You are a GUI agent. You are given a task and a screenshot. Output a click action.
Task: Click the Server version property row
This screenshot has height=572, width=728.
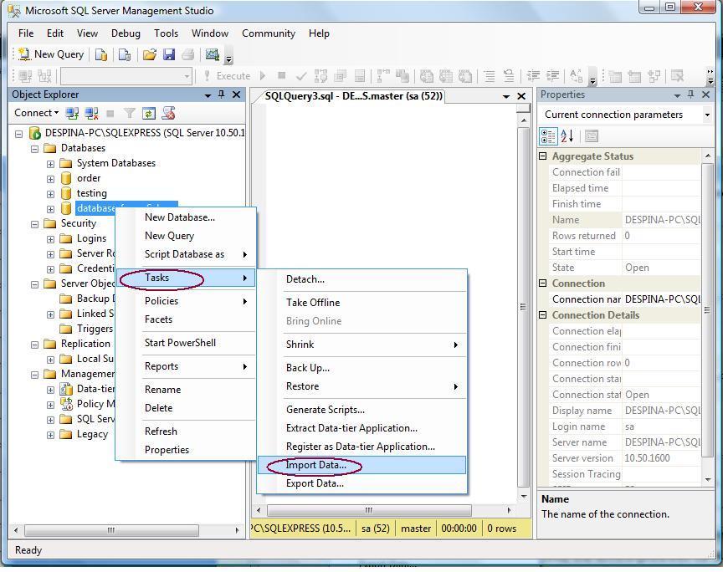click(625, 458)
